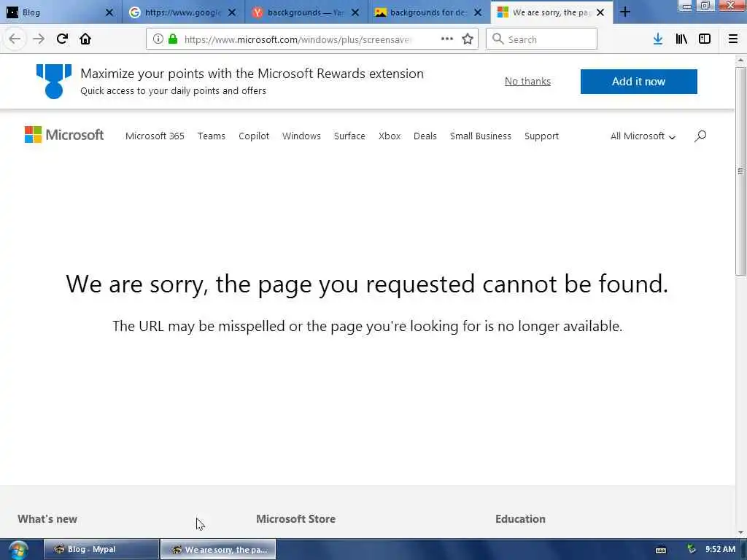Open the Library bookshelf icon
The height and width of the screenshot is (560, 747).
681,39
